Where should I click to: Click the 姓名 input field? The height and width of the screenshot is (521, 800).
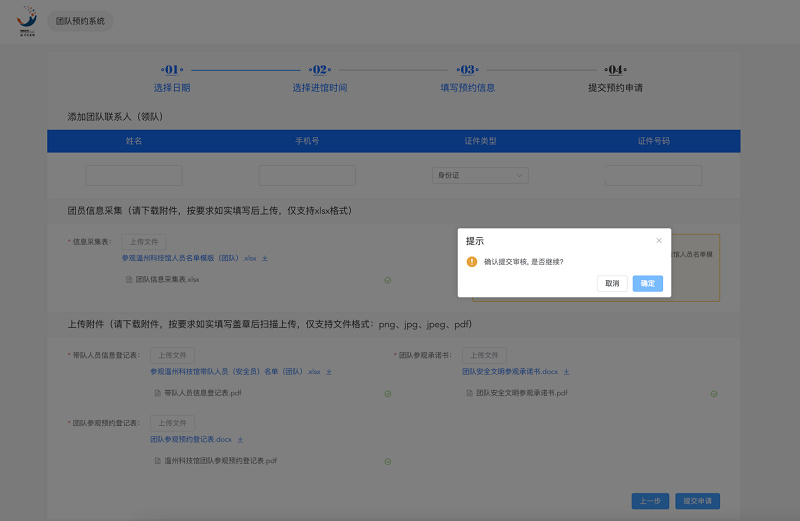[x=134, y=176]
